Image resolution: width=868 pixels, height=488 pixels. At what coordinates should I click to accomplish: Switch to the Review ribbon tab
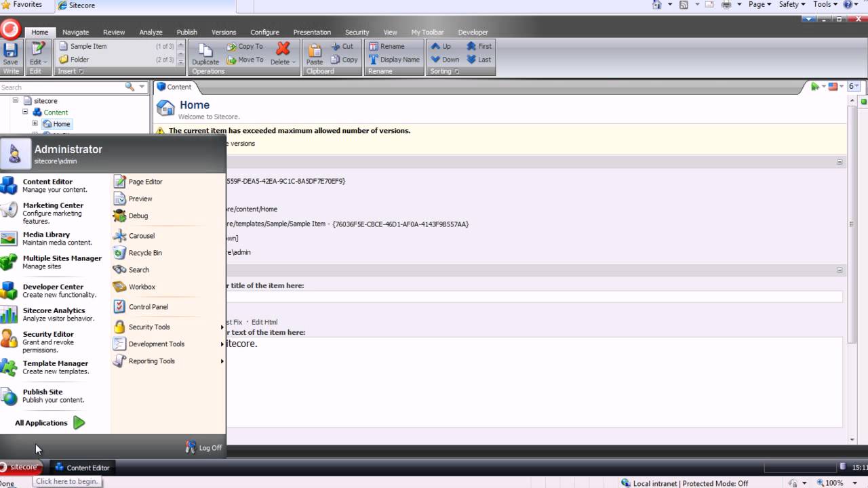(114, 32)
